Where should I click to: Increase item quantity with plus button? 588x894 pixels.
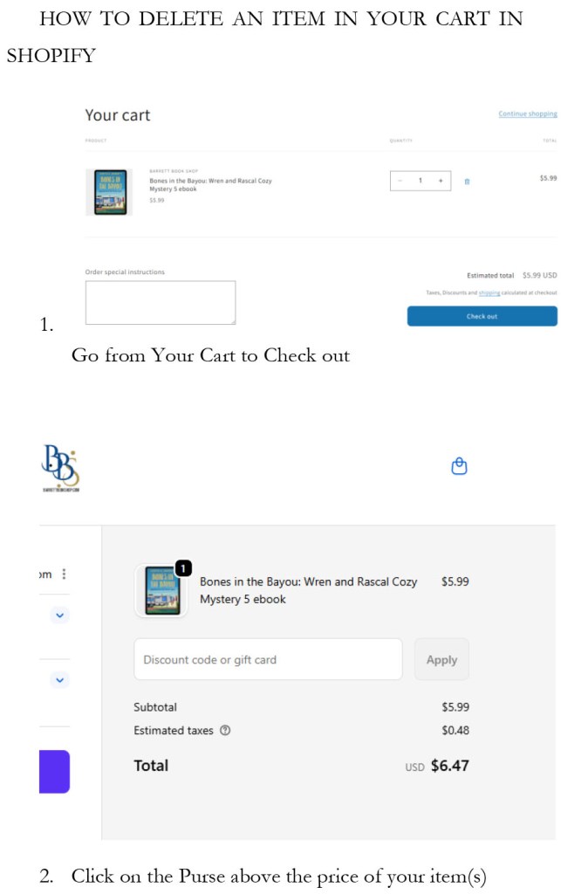coord(441,181)
